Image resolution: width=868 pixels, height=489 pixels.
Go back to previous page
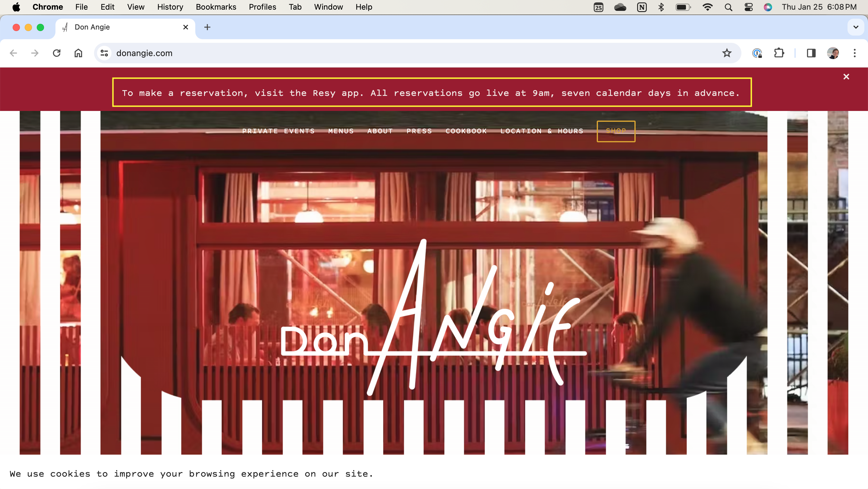point(14,53)
